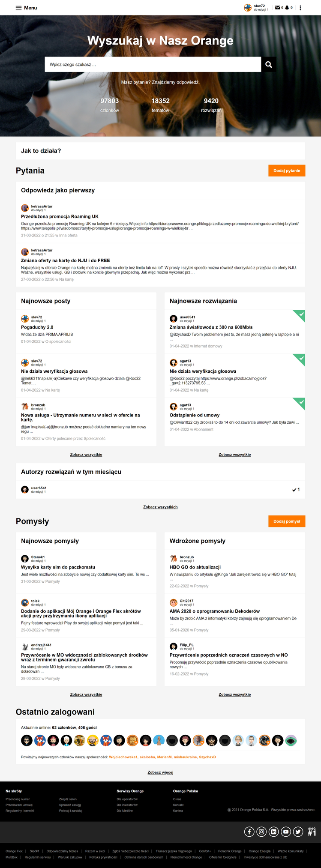
Task: Open the Twitter icon in footer
Action: tap(298, 832)
